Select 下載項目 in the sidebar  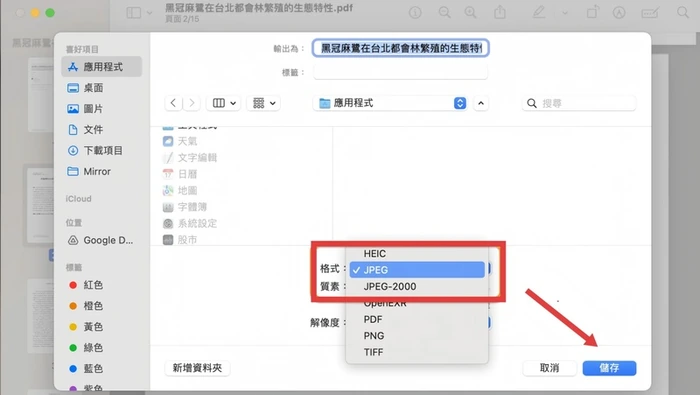click(x=102, y=150)
